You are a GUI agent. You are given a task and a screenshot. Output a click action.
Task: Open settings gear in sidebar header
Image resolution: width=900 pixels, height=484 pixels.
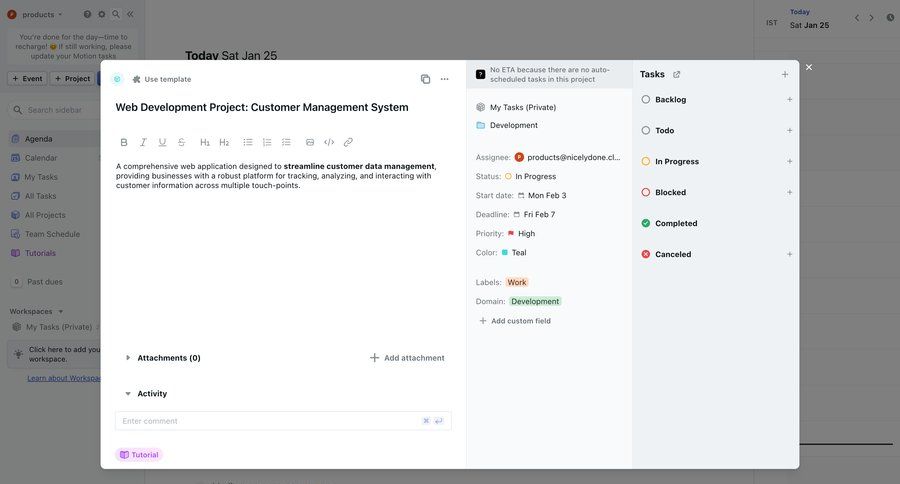pos(102,14)
